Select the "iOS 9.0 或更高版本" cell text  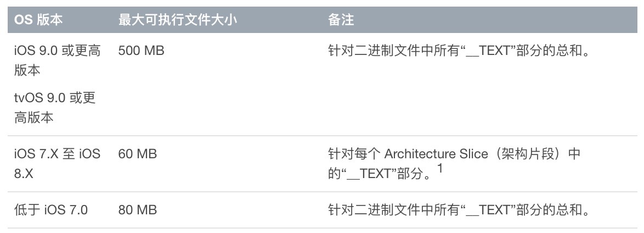(57, 61)
